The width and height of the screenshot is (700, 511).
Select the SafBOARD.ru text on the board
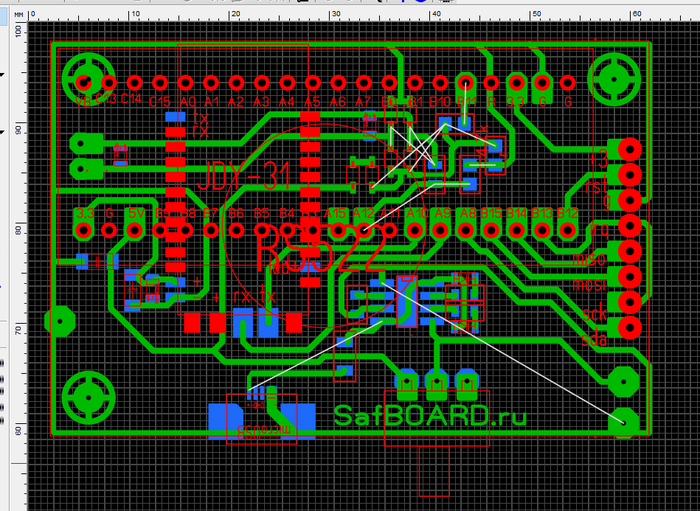(x=428, y=415)
